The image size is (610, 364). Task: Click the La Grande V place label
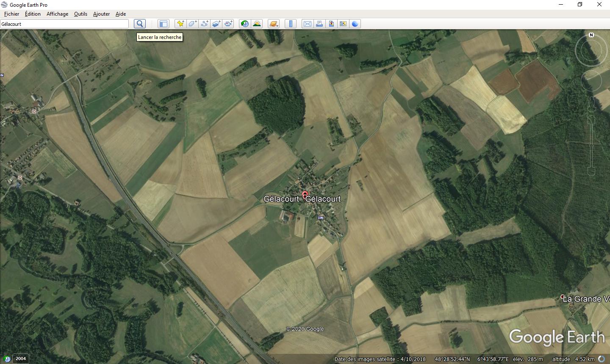[x=586, y=299]
